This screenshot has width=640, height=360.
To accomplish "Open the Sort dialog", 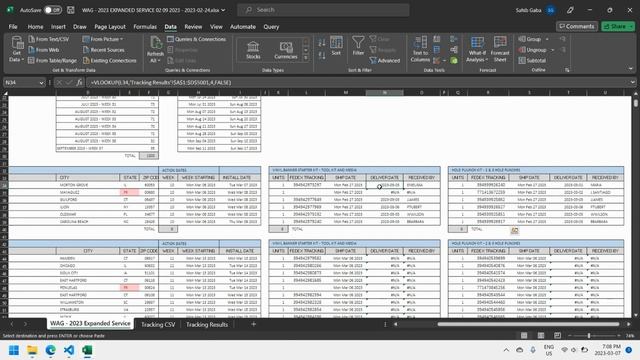I will pyautogui.click(x=336, y=46).
